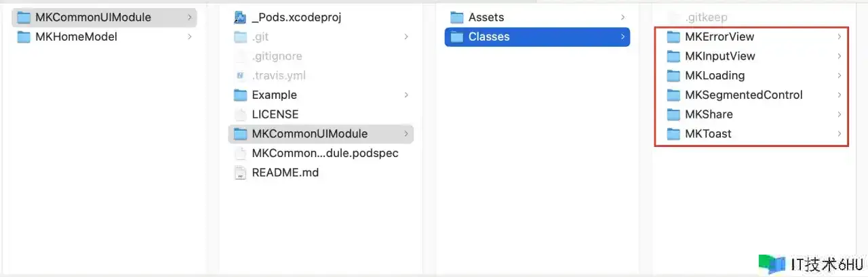Click the LICENSE file icon
Screen dimensions: 868x277
240,114
